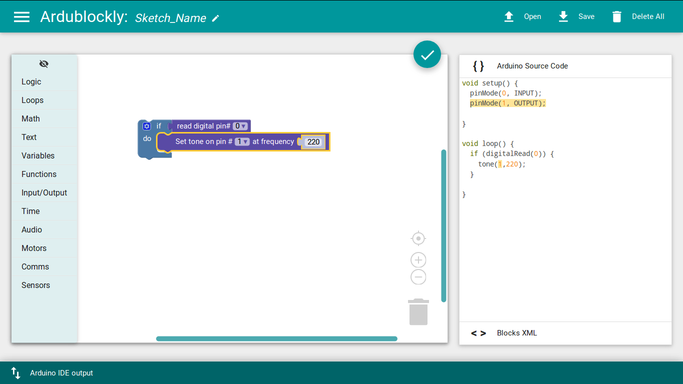Click the frequency value 220 field
683x384 pixels.
pos(313,142)
